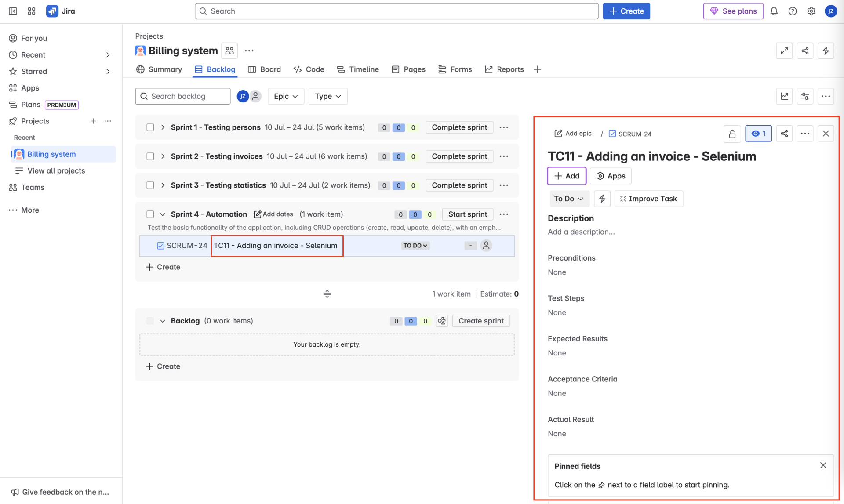Open the Epic filter dropdown
This screenshot has width=844, height=504.
tap(286, 96)
